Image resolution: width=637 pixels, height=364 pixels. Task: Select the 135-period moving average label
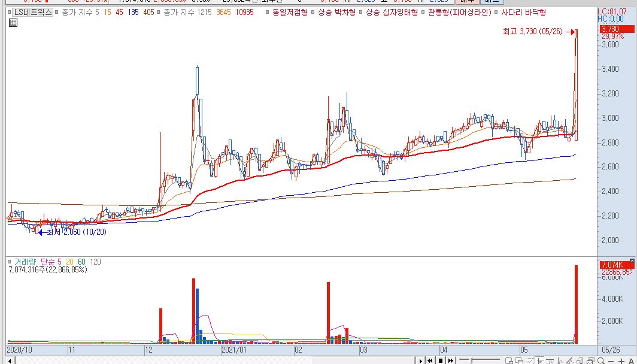tap(133, 12)
